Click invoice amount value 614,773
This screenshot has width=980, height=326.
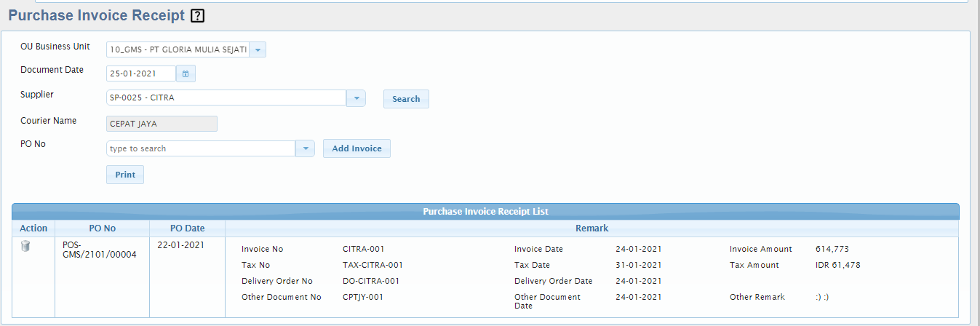point(832,249)
